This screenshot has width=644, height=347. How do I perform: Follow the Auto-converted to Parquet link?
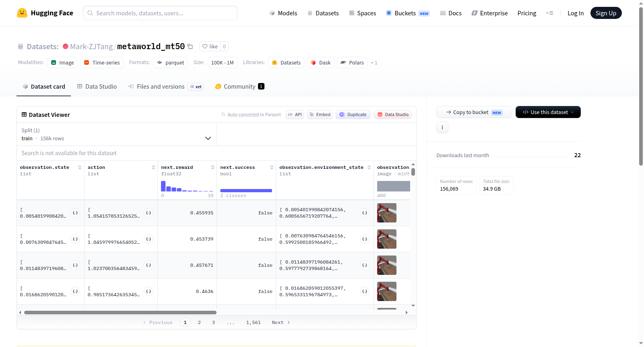click(243, 114)
